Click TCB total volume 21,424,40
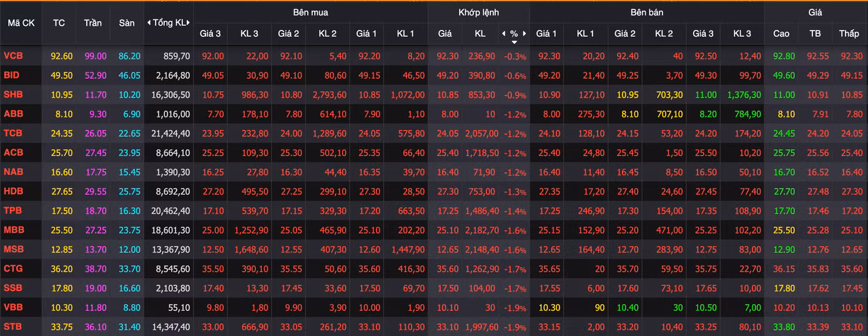This screenshot has width=868, height=336. [x=170, y=134]
